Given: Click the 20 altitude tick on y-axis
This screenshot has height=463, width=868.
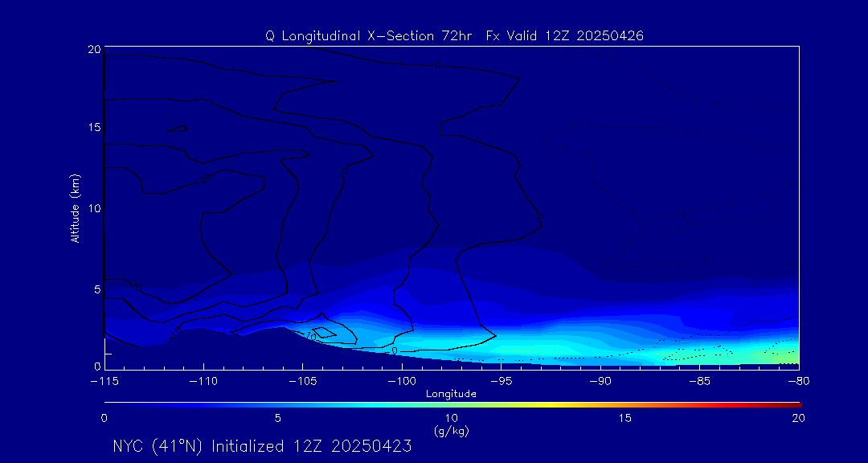Looking at the screenshot, I should pos(92,49).
